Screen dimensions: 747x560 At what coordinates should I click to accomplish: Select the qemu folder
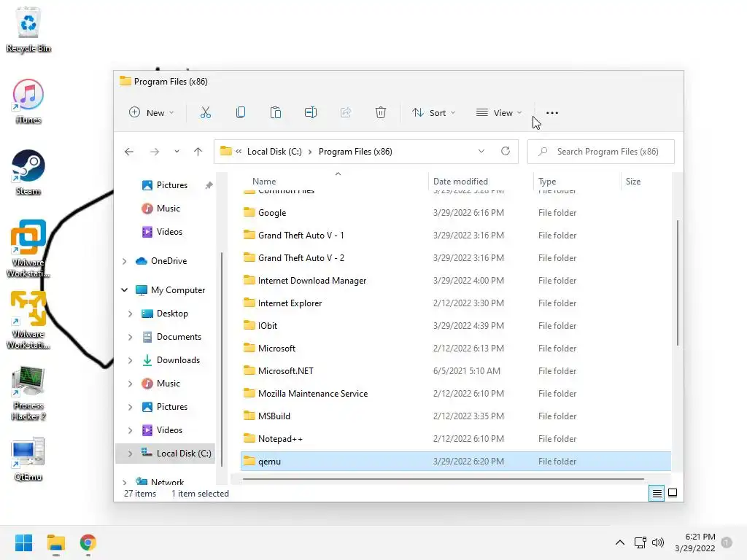coord(456,462)
